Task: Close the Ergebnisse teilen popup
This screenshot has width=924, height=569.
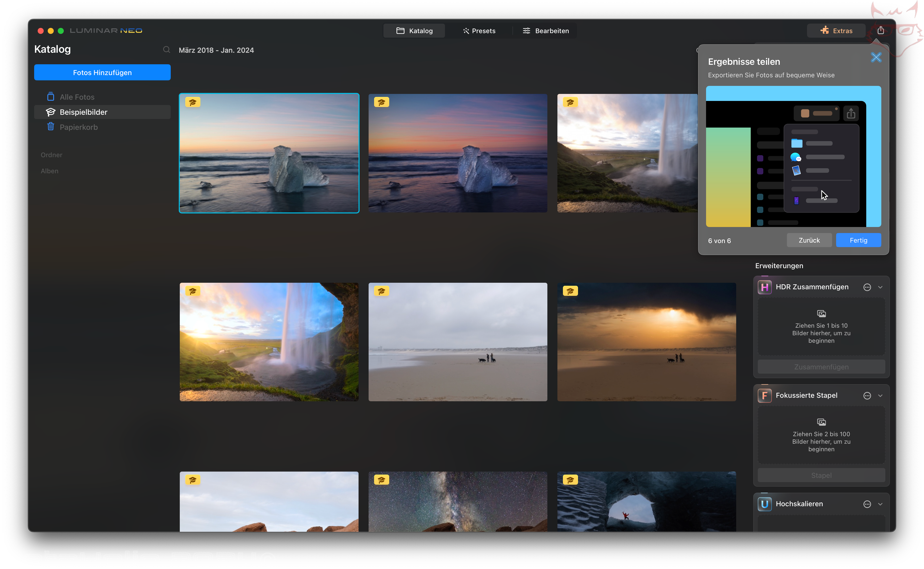Action: click(876, 57)
